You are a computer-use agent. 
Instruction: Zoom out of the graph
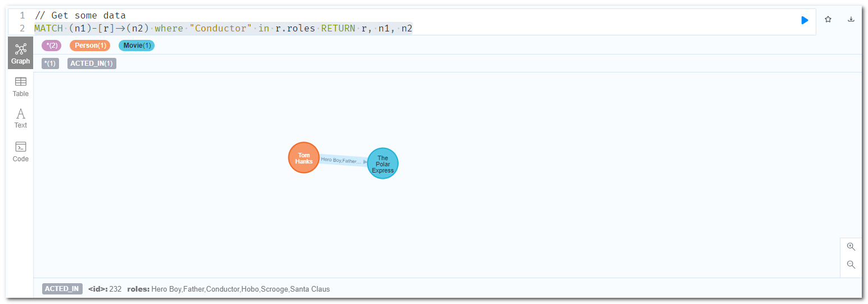(x=851, y=265)
